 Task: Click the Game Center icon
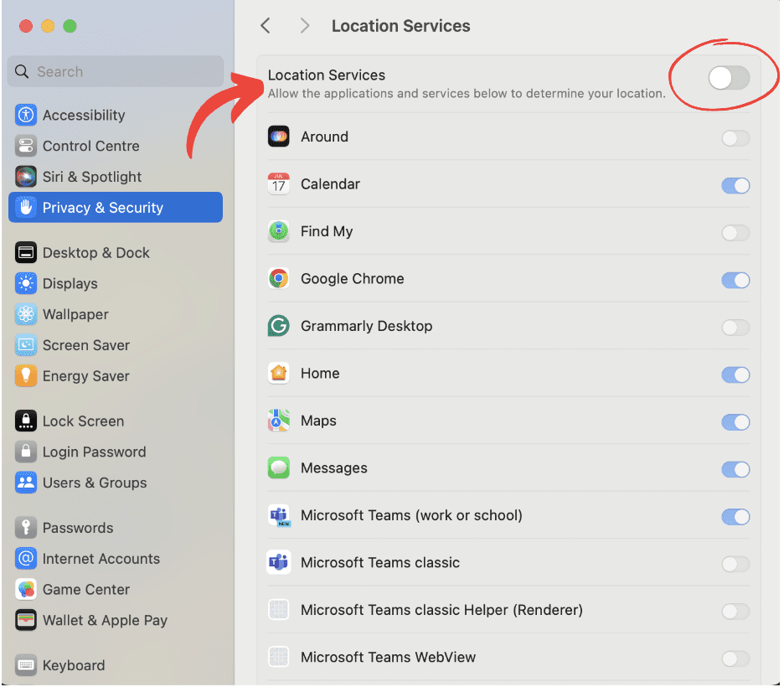(26, 590)
